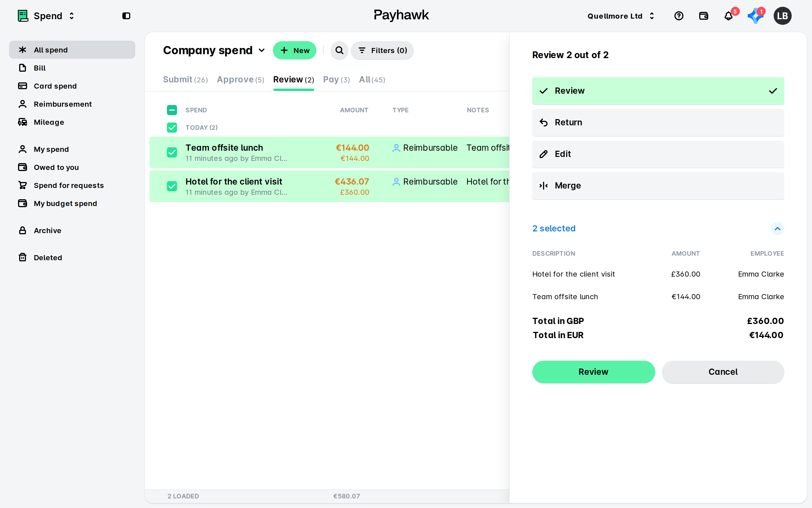Uncheck the Team offsite lunch row
Viewport: 812px width, 508px height.
click(172, 152)
